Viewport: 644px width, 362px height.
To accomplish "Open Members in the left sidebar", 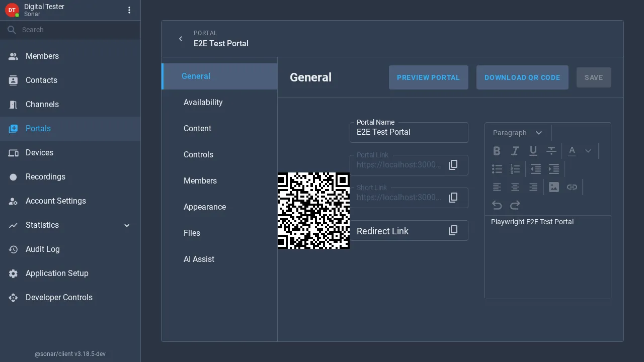I will tap(70, 56).
